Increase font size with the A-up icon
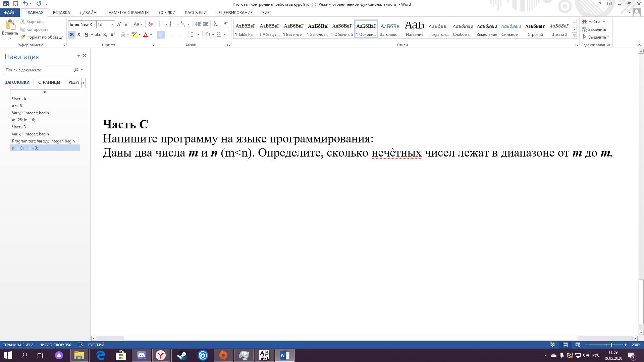Image resolution: width=644 pixels, height=362 pixels. [119, 24]
